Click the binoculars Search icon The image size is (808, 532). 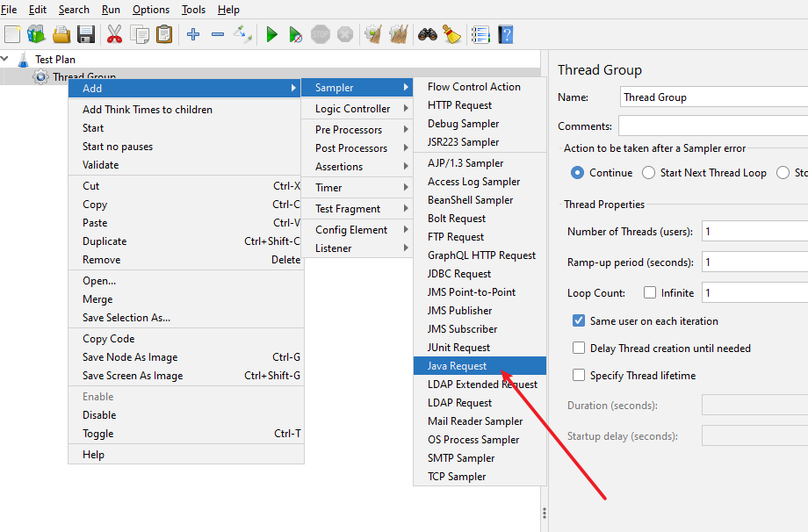pyautogui.click(x=428, y=34)
